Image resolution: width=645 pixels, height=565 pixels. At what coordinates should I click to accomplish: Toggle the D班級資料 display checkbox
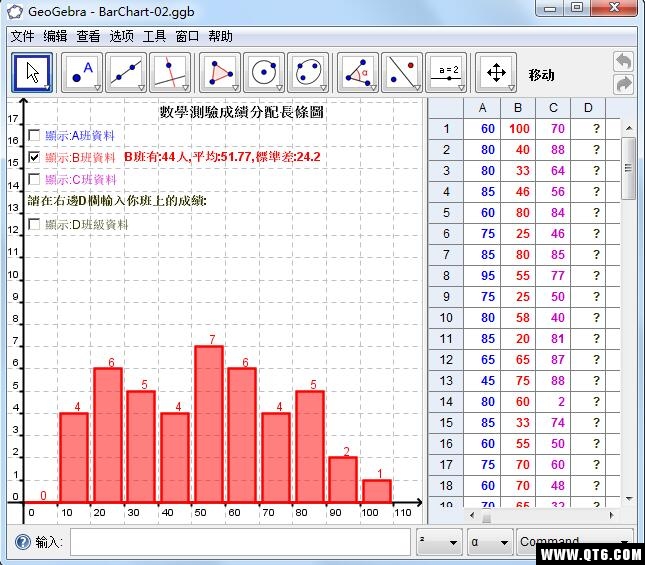(34, 224)
